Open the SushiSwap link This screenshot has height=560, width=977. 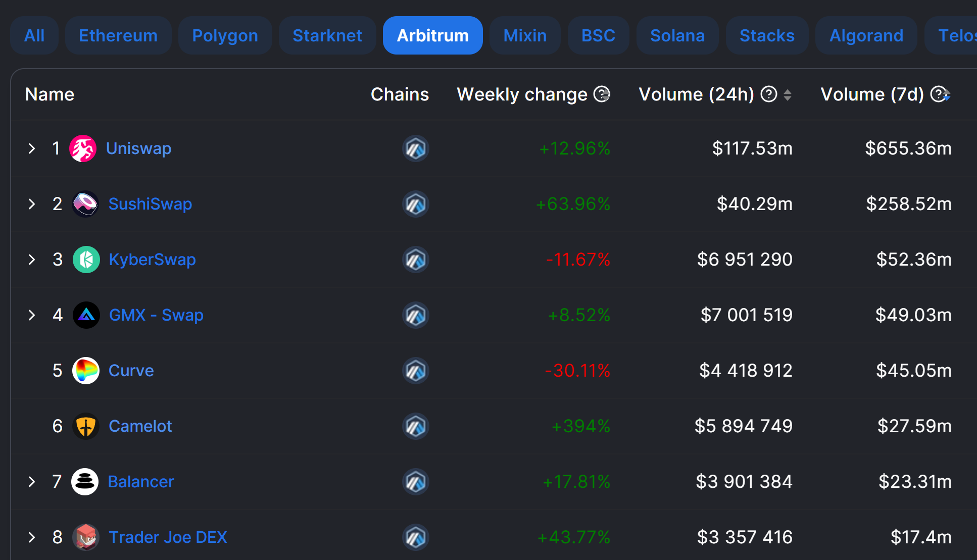coord(151,204)
